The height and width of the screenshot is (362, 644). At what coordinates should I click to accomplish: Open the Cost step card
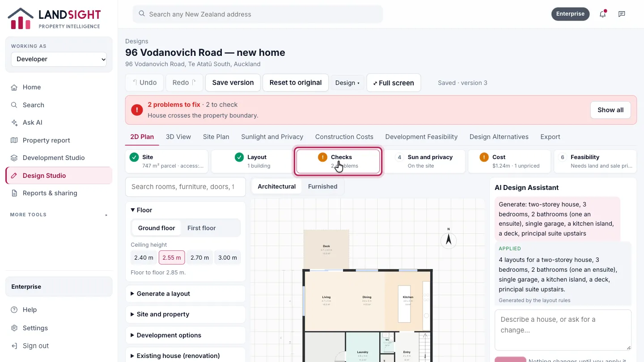click(x=509, y=161)
